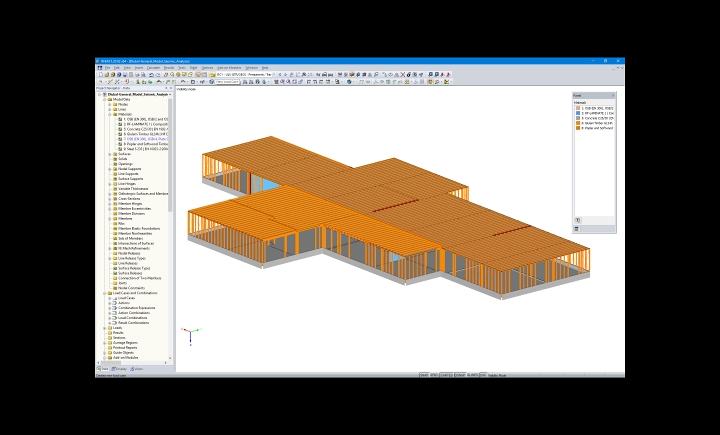This screenshot has height=435, width=720.
Task: Click the RFEM application icon left of File
Action: tap(100, 68)
